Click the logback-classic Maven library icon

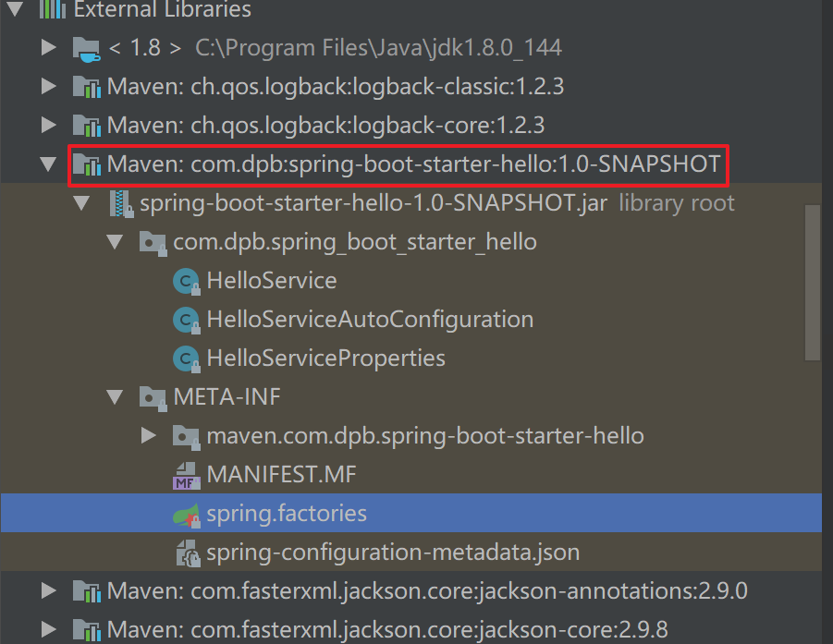[87, 87]
